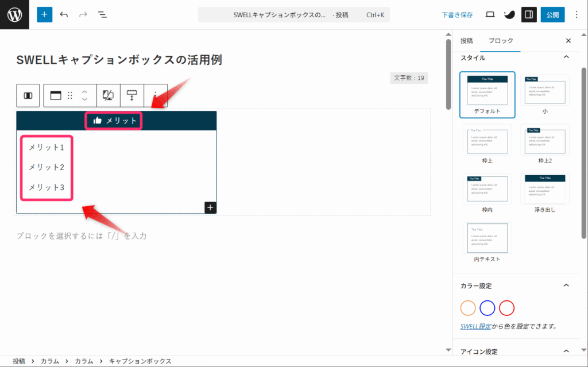The image size is (588, 367).
Task: Choose the orange color circle
Action: tap(467, 308)
